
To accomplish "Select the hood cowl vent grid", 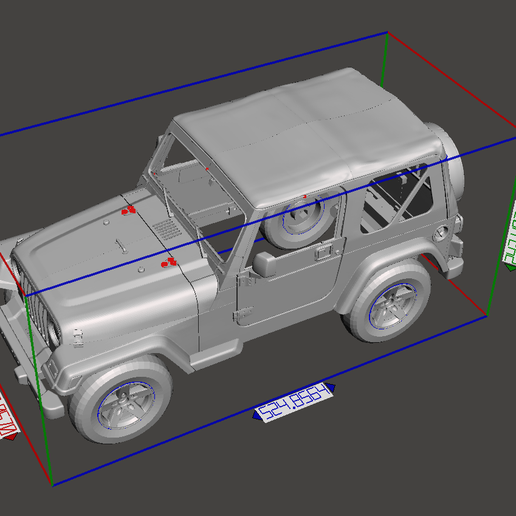I will [x=167, y=229].
